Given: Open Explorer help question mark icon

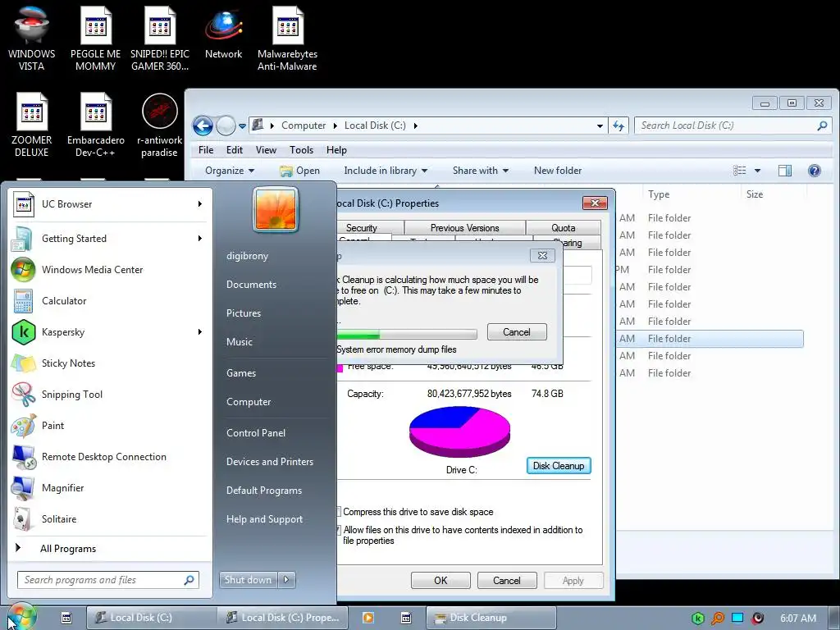Looking at the screenshot, I should [814, 171].
